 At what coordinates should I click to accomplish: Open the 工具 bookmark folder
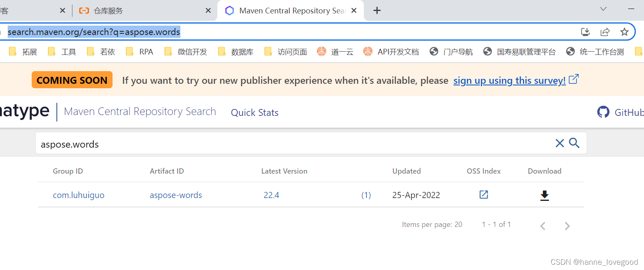(62, 52)
